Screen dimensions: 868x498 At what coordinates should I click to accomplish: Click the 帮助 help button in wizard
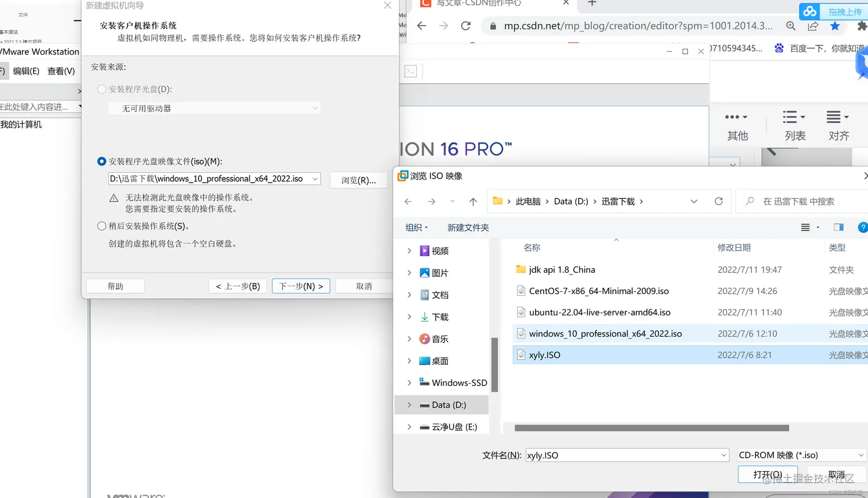[115, 286]
